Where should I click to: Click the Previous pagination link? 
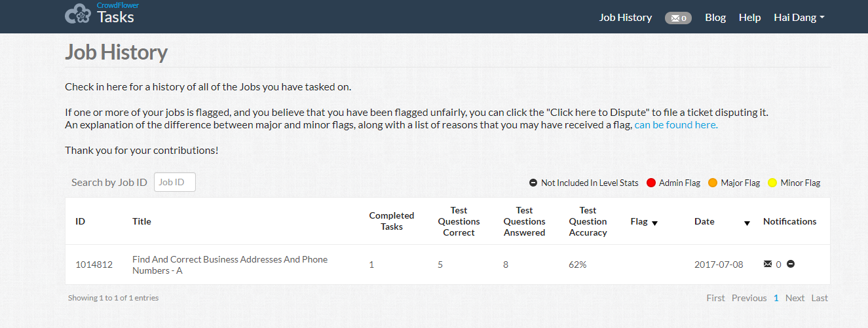click(749, 298)
